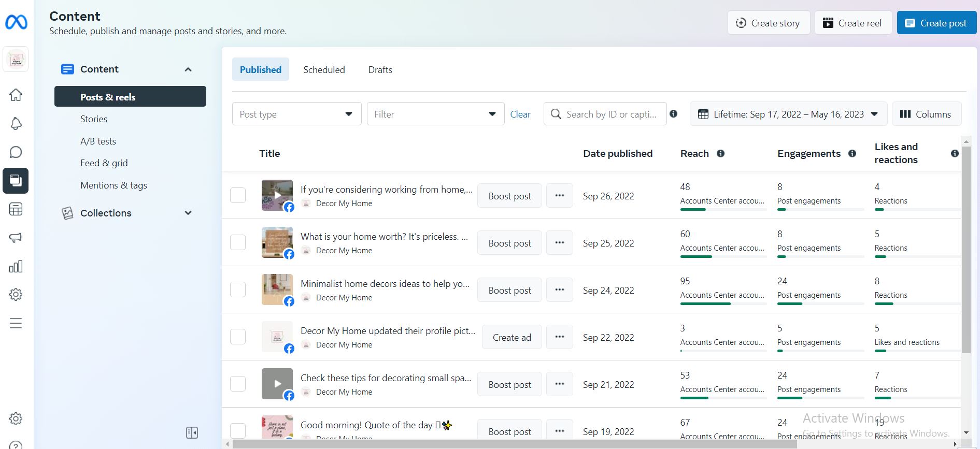Image resolution: width=980 pixels, height=449 pixels.
Task: Open more options for Sep 24 post
Action: tap(560, 290)
